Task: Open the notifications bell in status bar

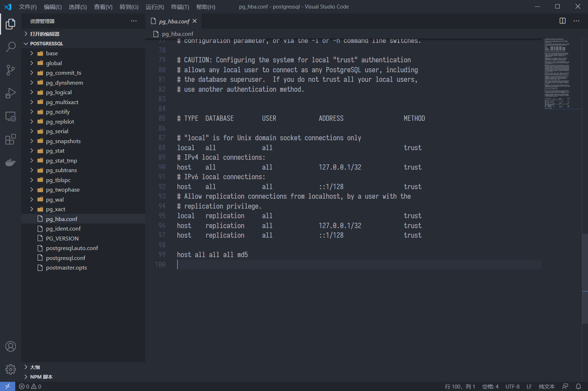Action: coord(578,386)
